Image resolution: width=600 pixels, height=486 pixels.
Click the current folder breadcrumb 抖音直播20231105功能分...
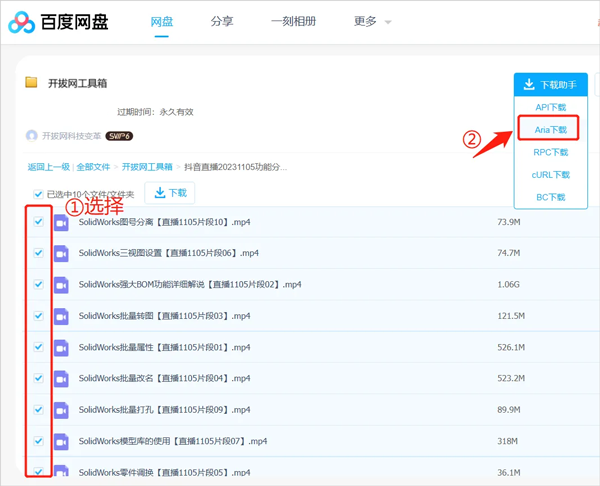click(x=236, y=167)
